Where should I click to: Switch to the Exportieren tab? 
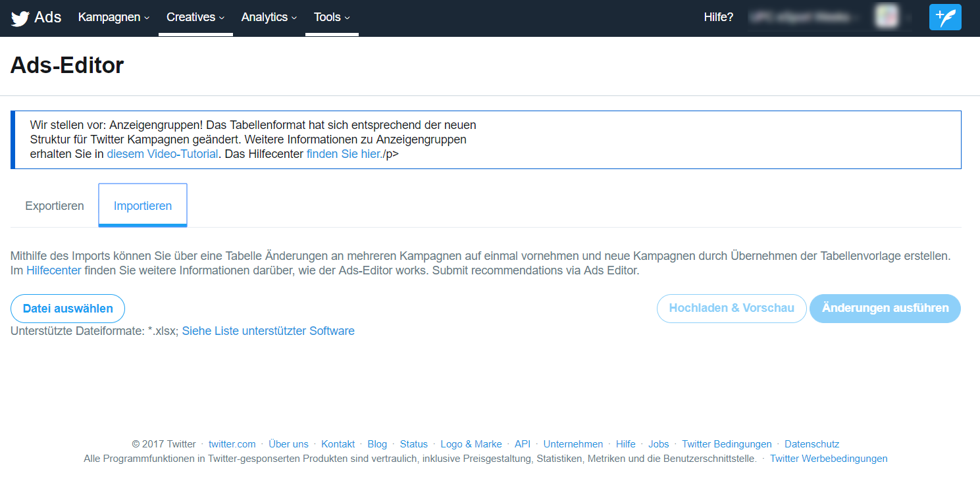pos(55,206)
